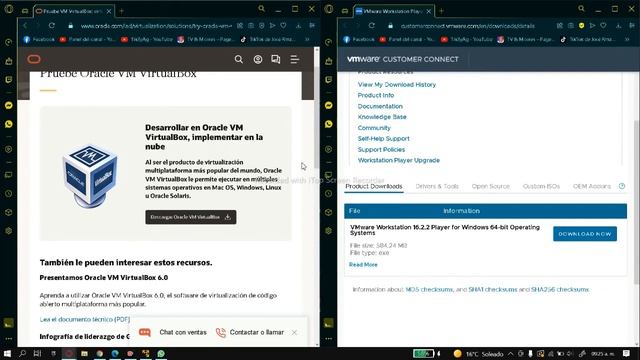The width and height of the screenshot is (640, 360).
Task: Open the three-dots sidebar menu in the right browser
Action: coord(329,338)
